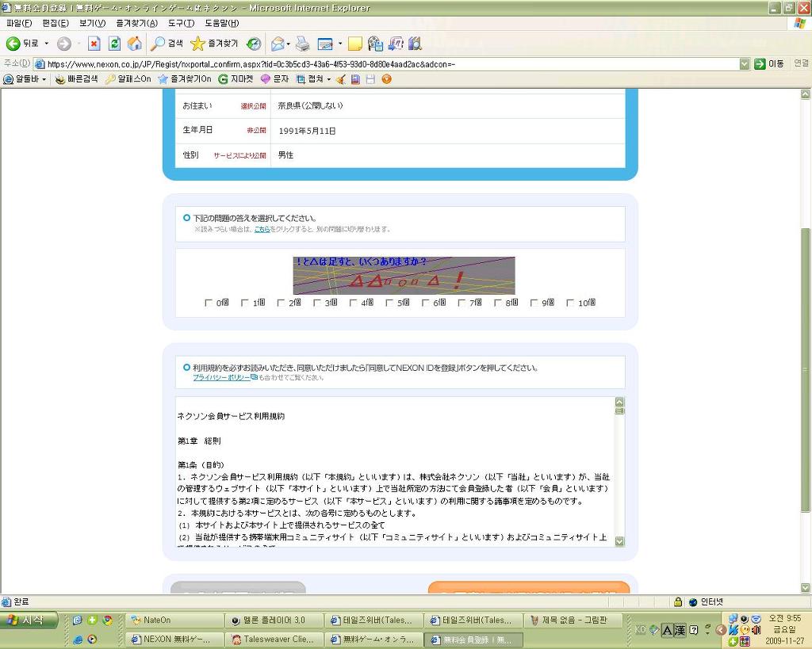The image size is (812, 649).
Task: Open the History clock icon
Action: coord(253,44)
